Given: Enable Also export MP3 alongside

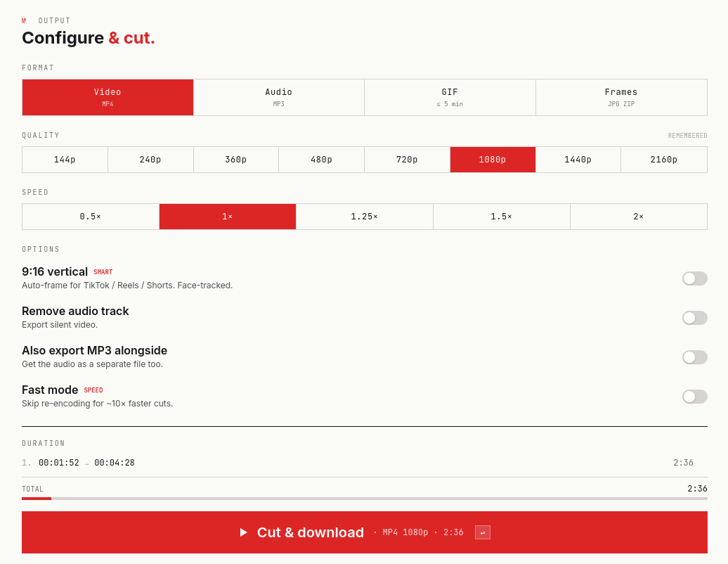Looking at the screenshot, I should click(x=694, y=357).
